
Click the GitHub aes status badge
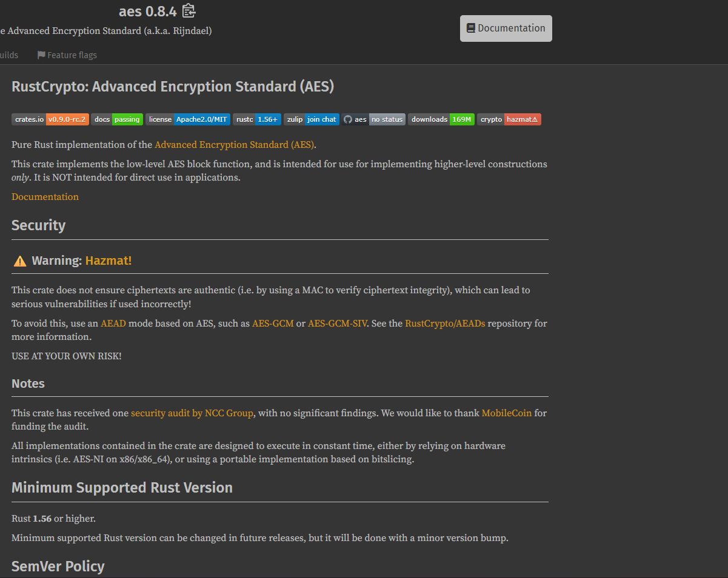point(373,119)
